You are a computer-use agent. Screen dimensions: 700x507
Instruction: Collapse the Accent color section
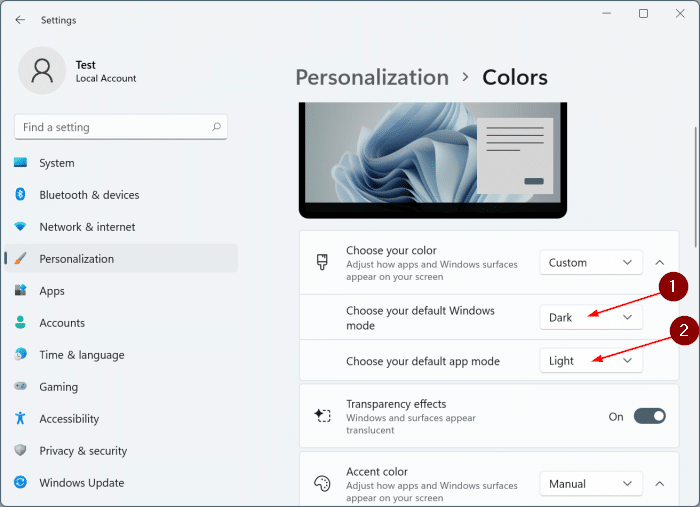click(x=659, y=484)
